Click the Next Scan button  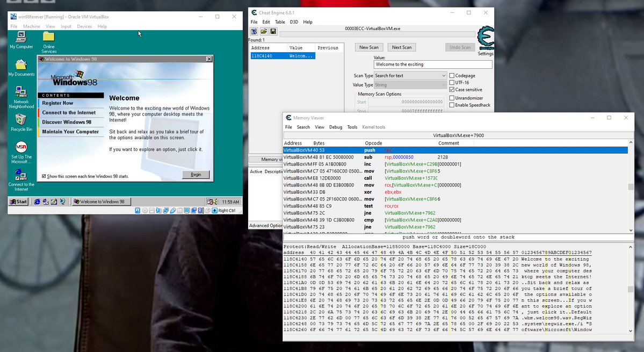coord(402,47)
